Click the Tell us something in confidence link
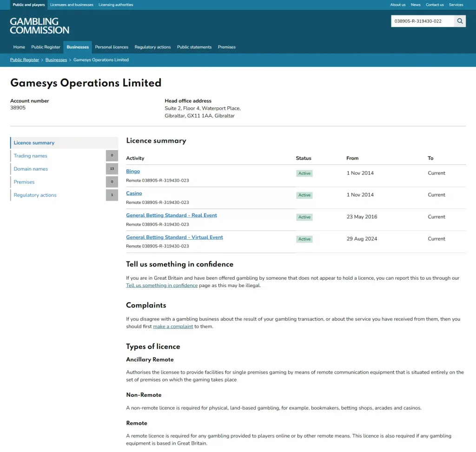Image resolution: width=476 pixels, height=452 pixels. (x=162, y=285)
